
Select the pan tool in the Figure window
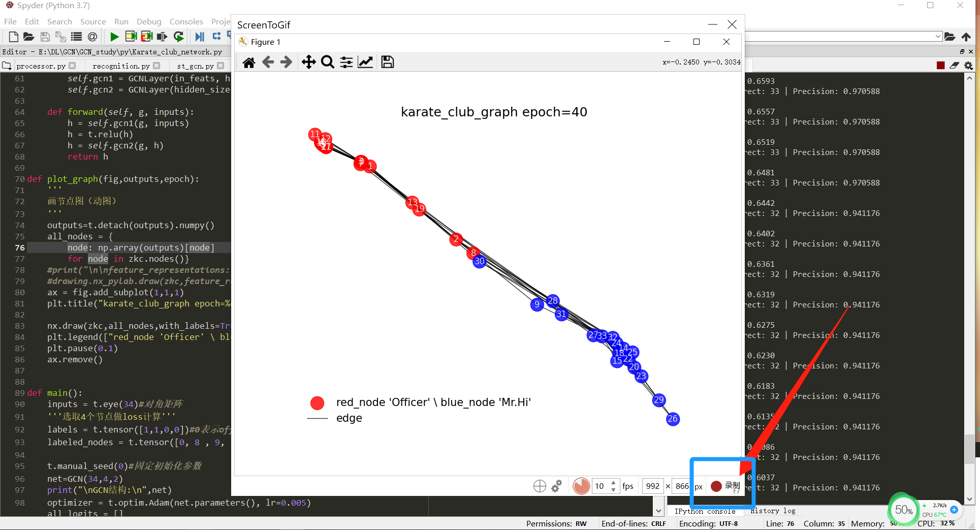[x=308, y=62]
